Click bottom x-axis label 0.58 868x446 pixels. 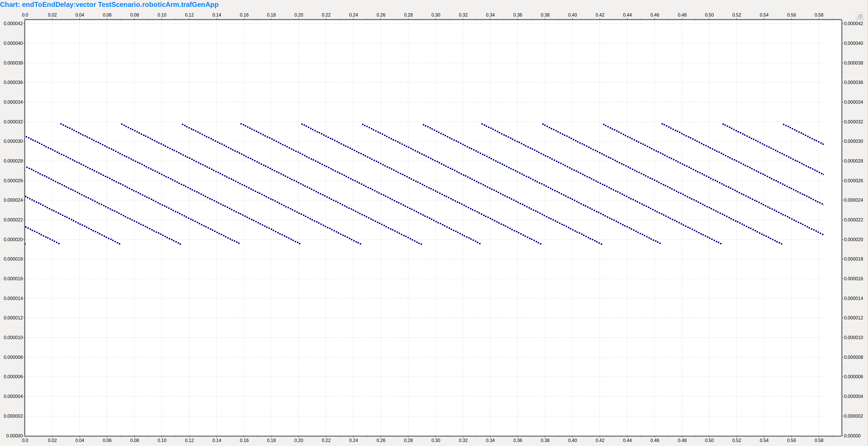(x=819, y=440)
